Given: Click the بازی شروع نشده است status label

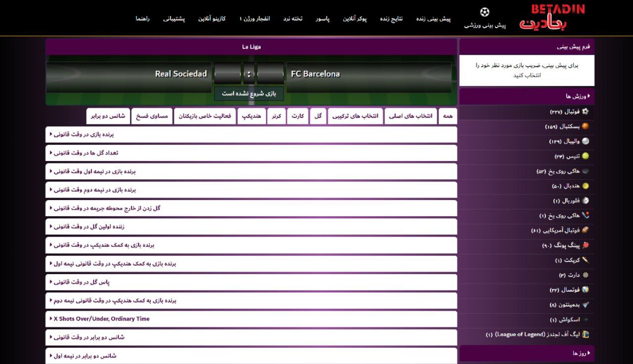Looking at the screenshot, I should click(x=249, y=94).
